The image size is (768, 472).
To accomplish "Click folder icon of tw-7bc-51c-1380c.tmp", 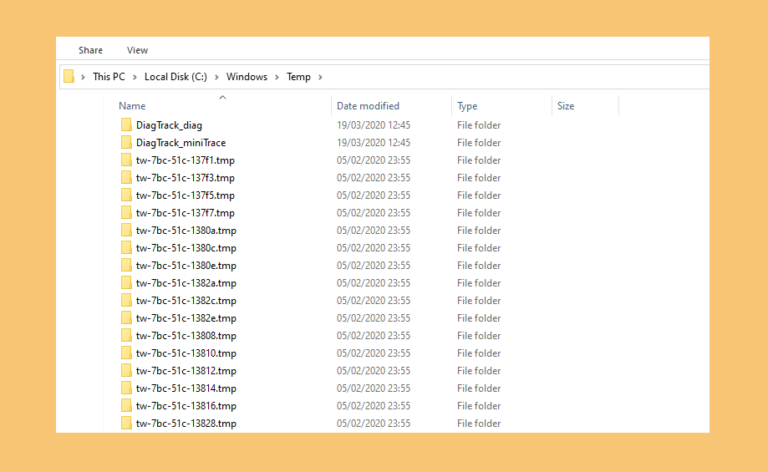I will 126,248.
